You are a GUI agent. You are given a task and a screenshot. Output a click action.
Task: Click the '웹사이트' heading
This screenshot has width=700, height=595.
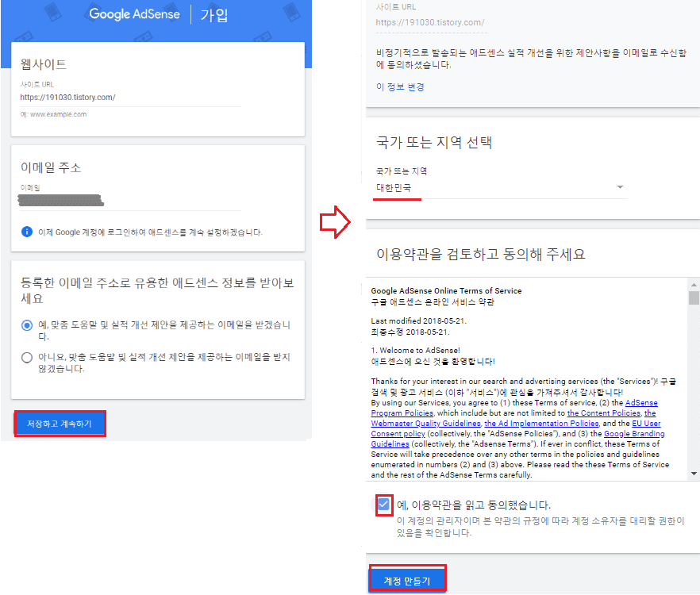(44, 64)
